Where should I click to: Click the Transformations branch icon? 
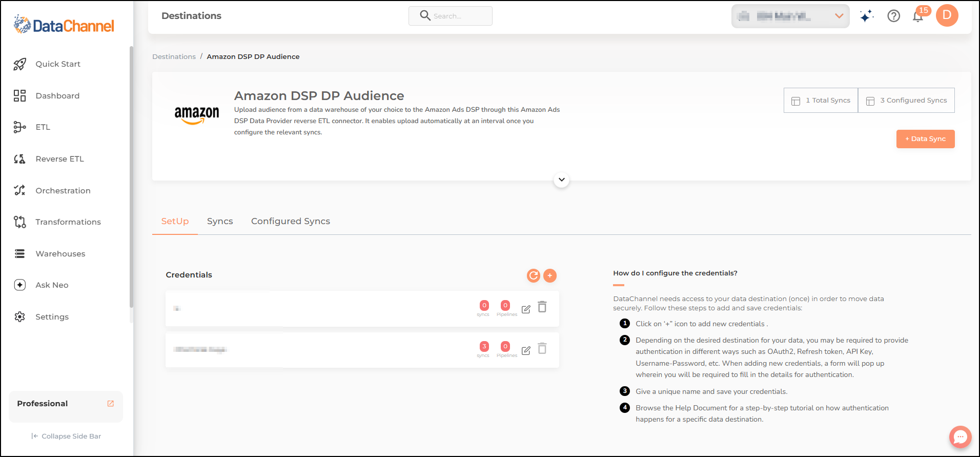19,222
